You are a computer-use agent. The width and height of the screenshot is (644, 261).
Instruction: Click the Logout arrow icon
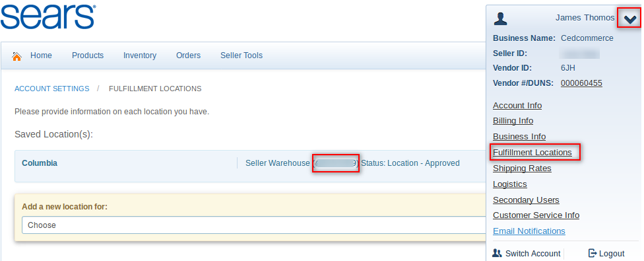click(x=593, y=253)
